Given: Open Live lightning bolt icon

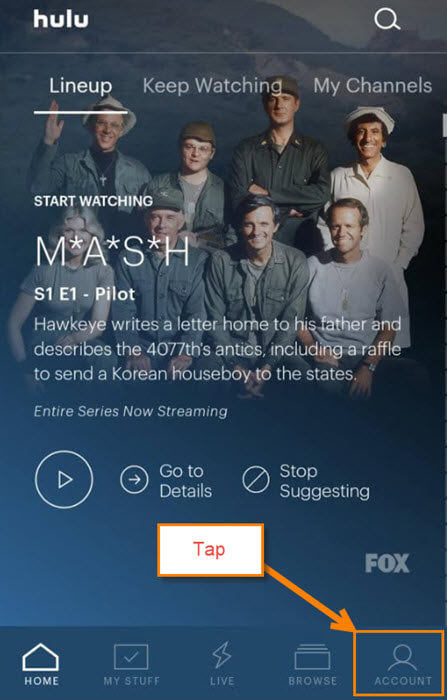Looking at the screenshot, I should pyautogui.click(x=222, y=655).
